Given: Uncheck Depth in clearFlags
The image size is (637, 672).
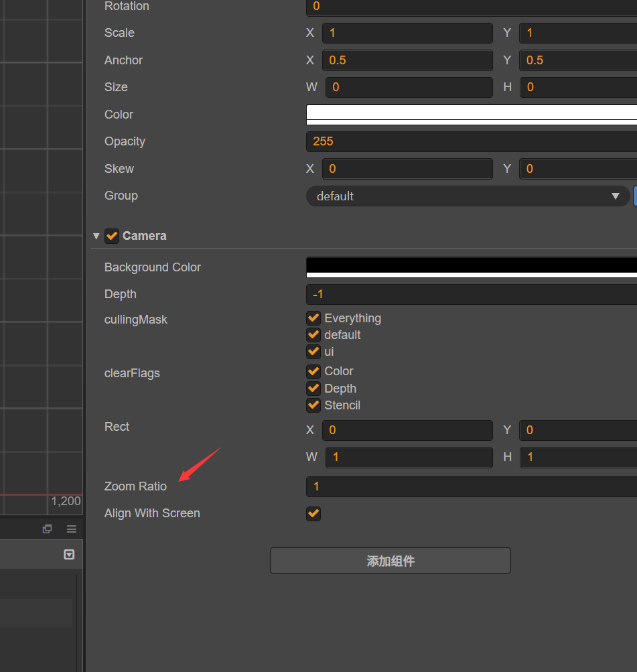Looking at the screenshot, I should tap(313, 389).
